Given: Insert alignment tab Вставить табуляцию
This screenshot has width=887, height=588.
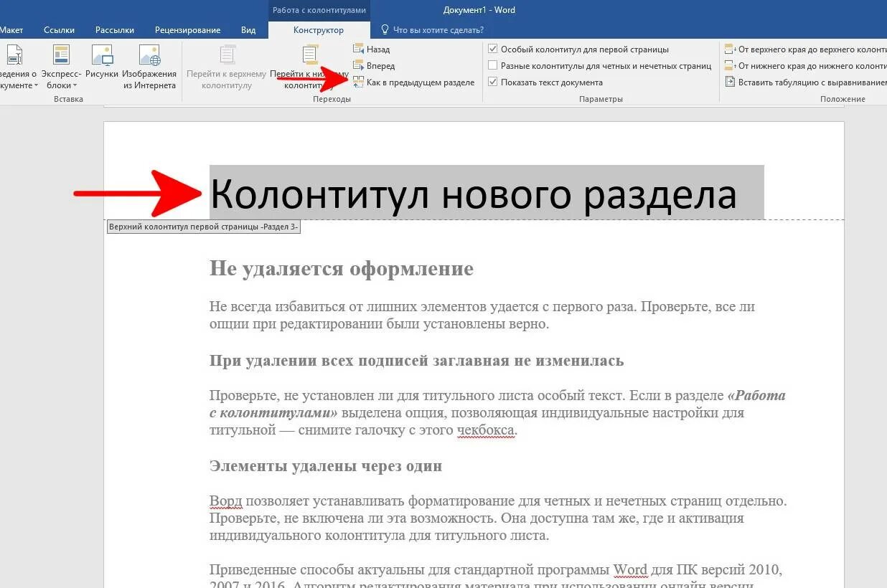Looking at the screenshot, I should (805, 82).
